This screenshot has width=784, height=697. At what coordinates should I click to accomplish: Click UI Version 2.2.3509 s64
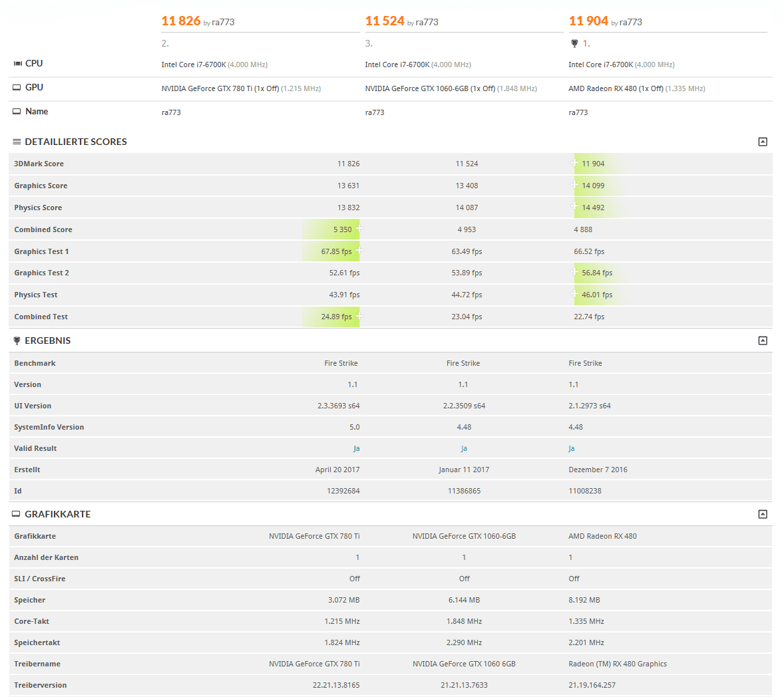[x=464, y=406]
